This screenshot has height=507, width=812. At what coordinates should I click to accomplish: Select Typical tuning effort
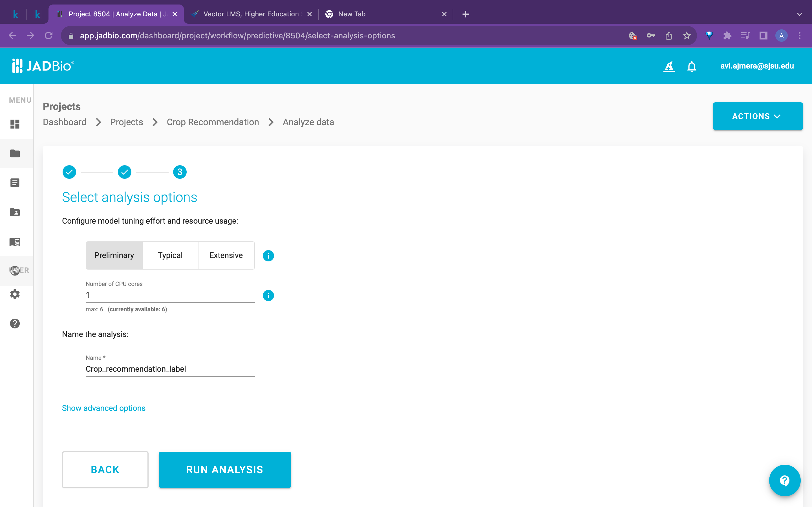click(x=170, y=255)
